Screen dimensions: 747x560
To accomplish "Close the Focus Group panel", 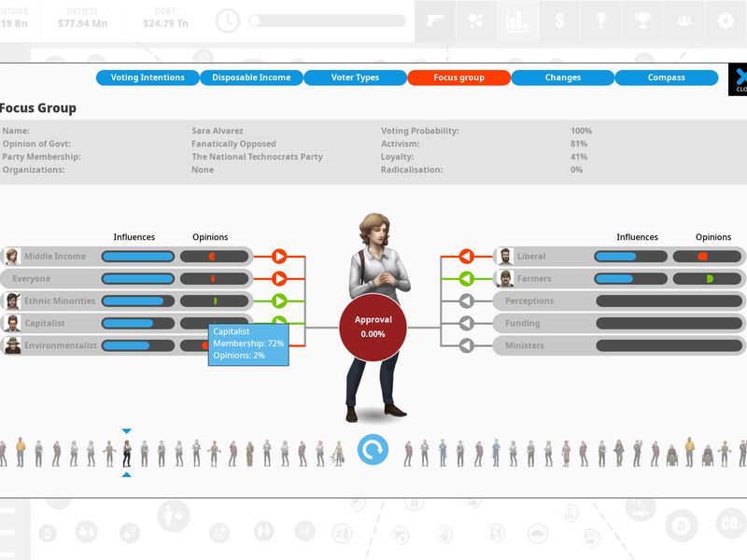I will (739, 79).
